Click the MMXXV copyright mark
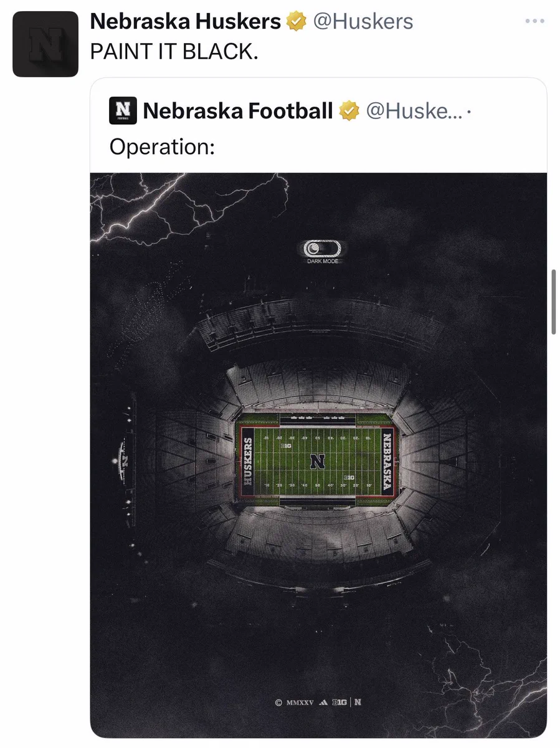This screenshot has width=560, height=748. (298, 702)
